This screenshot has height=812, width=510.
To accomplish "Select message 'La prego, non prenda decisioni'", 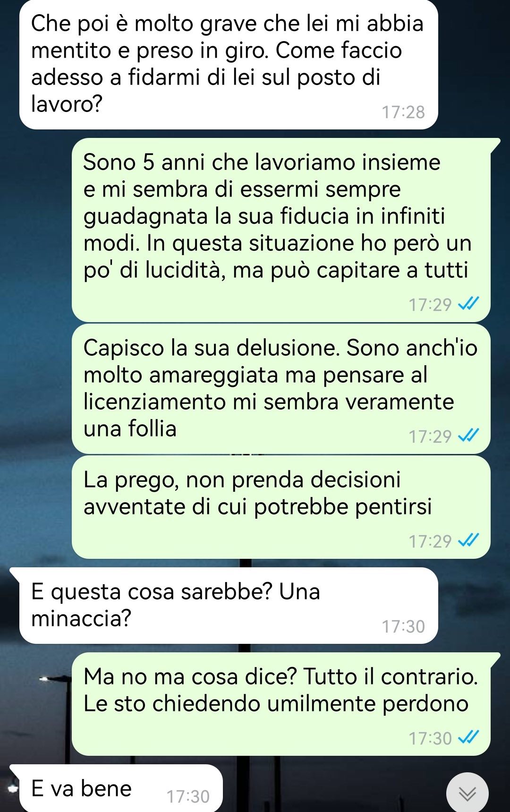I will [x=281, y=507].
